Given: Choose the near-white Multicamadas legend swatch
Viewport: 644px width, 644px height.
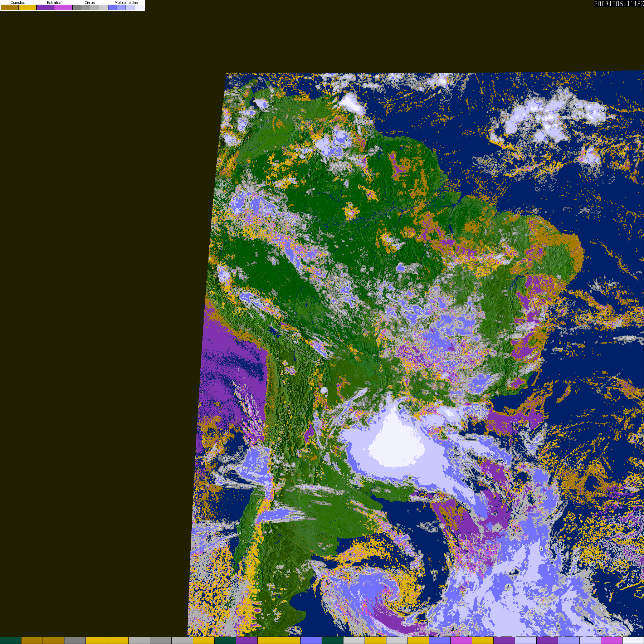Looking at the screenshot, I should (140, 7).
